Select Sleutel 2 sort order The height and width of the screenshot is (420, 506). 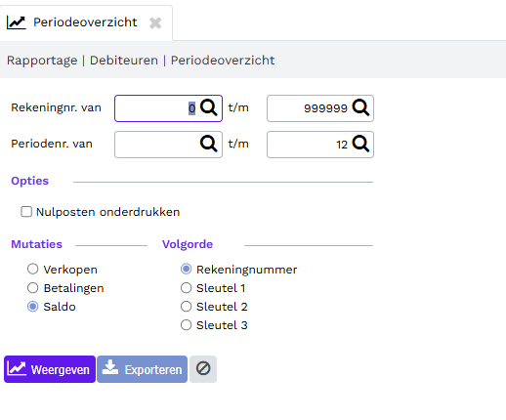pos(186,307)
